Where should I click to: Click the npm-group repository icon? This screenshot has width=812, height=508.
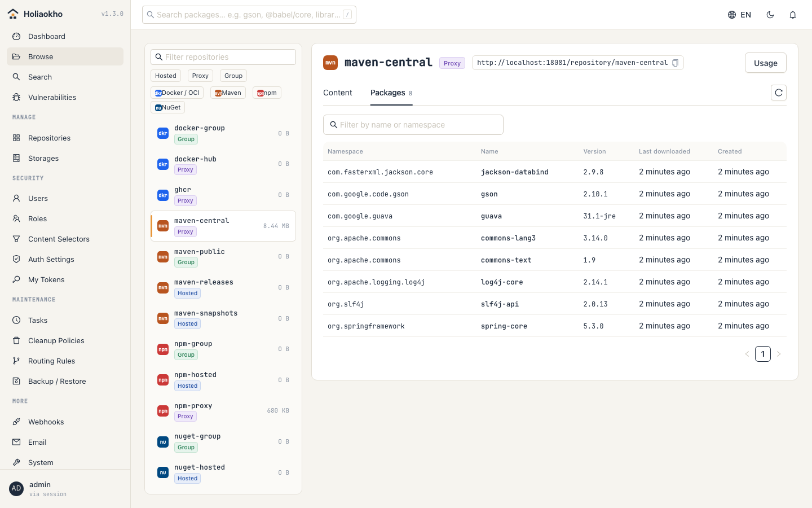[163, 349]
